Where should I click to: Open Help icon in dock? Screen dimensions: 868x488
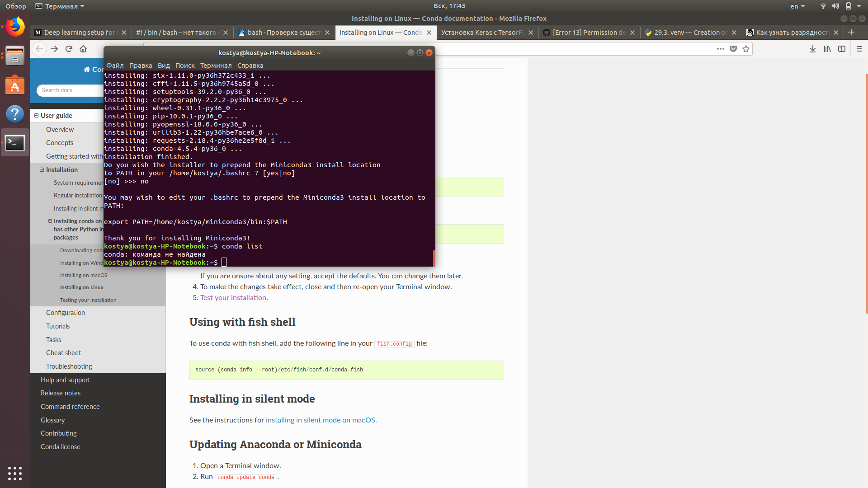point(15,113)
